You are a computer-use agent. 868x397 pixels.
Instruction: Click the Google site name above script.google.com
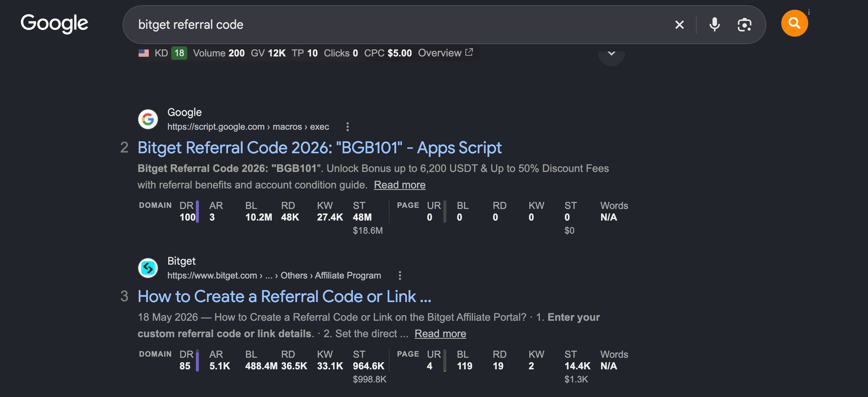click(184, 112)
